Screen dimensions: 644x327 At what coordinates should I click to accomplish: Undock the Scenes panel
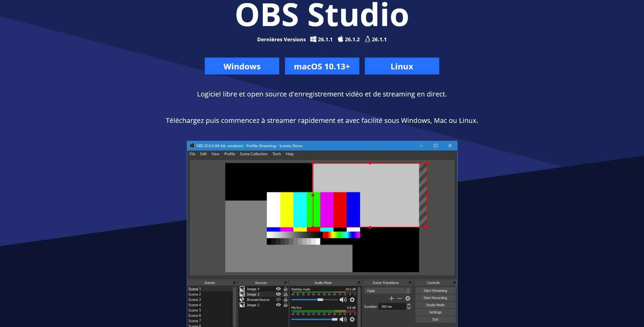(x=234, y=283)
